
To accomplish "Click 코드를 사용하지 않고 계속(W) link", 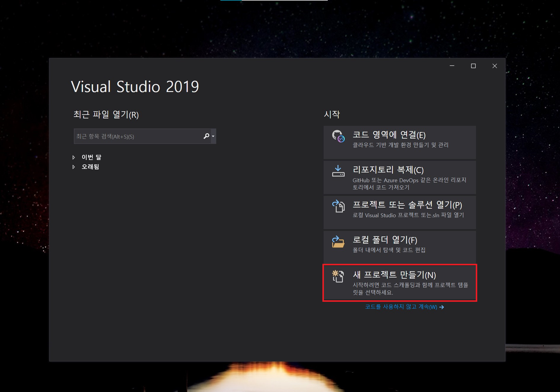I will [x=401, y=307].
